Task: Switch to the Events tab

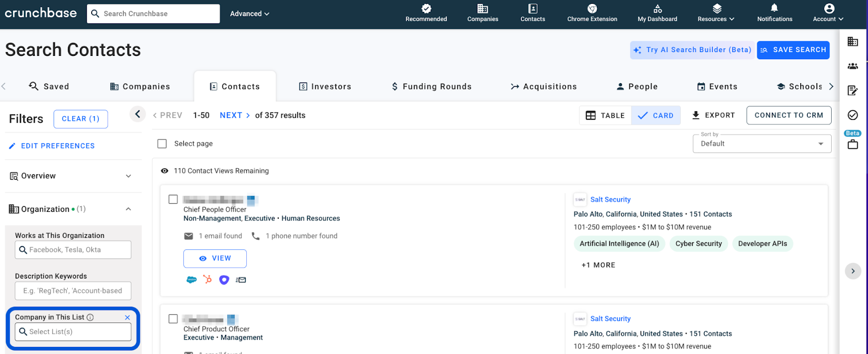Action: click(717, 86)
